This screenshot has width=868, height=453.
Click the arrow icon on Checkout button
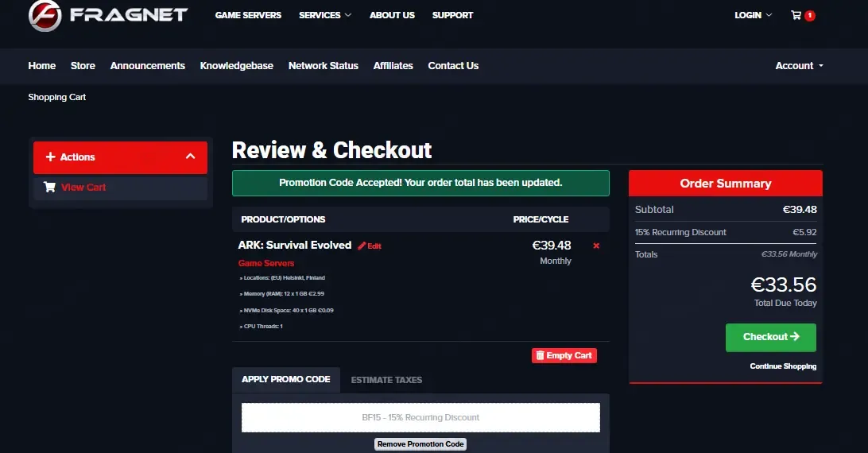click(x=795, y=336)
